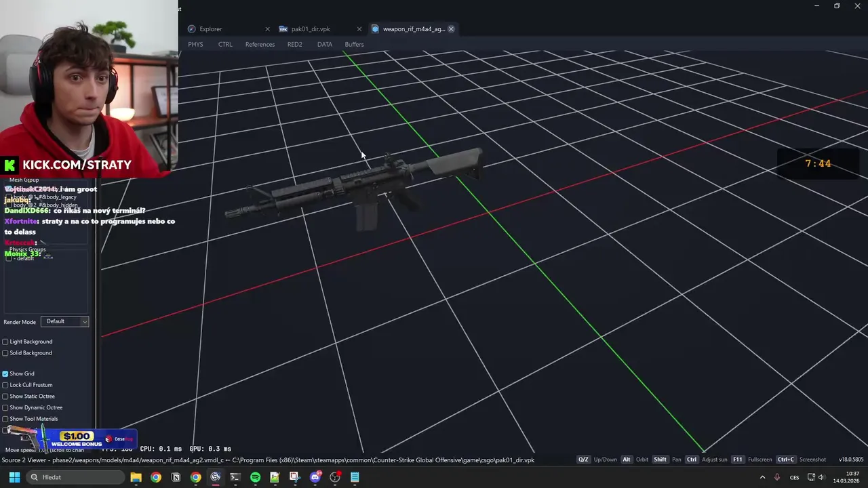Screen dimensions: 868x488
Task: Enable the Show Dynamic Octree checkbox
Action: click(x=5, y=407)
